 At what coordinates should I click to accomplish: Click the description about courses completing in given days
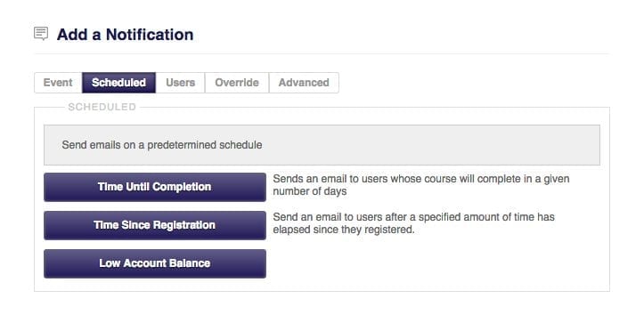(421, 185)
